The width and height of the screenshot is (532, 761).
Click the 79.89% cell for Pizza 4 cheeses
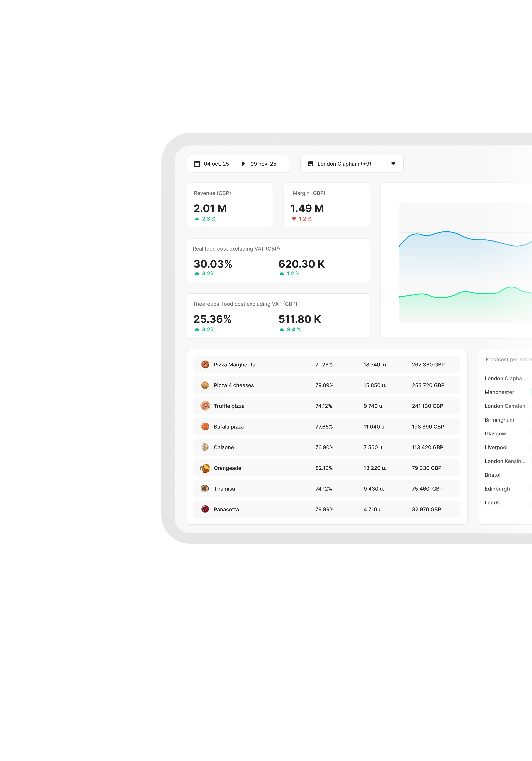(x=324, y=385)
